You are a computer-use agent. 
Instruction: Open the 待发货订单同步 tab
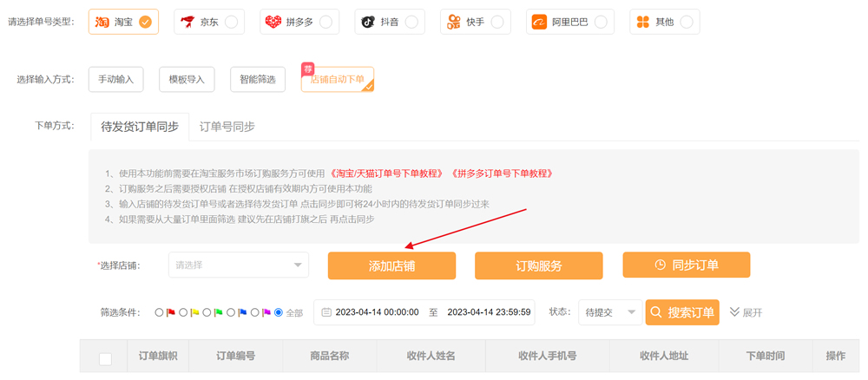click(x=140, y=127)
